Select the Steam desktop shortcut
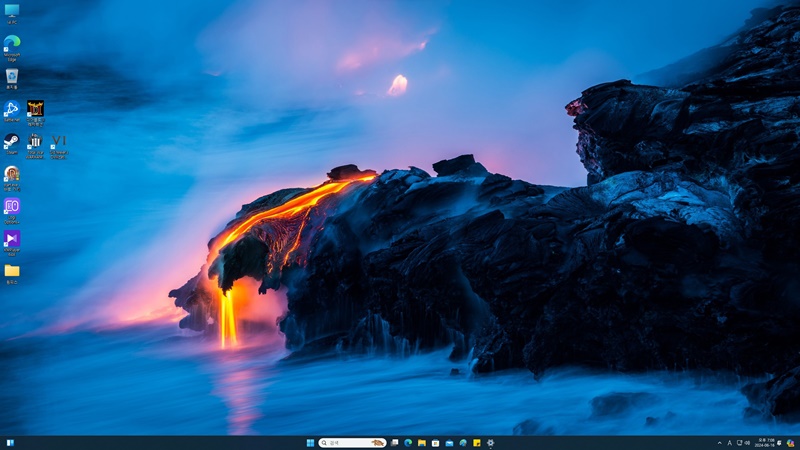The image size is (800, 450). 12,144
